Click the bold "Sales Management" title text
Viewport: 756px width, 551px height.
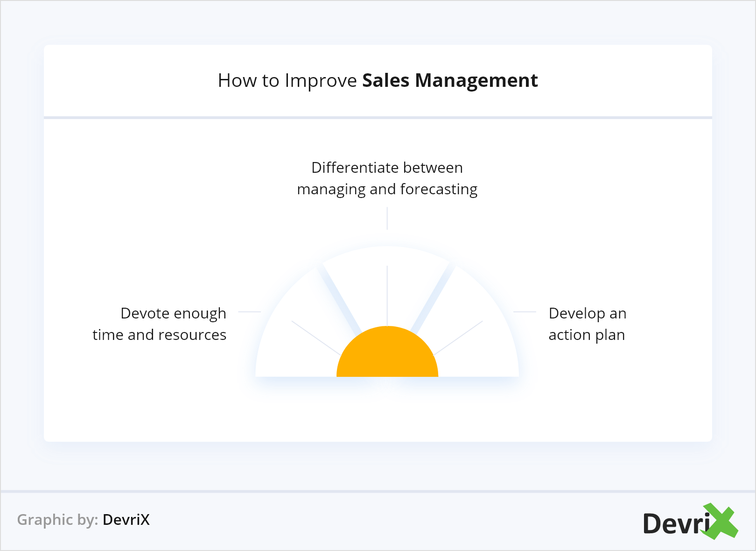point(450,81)
